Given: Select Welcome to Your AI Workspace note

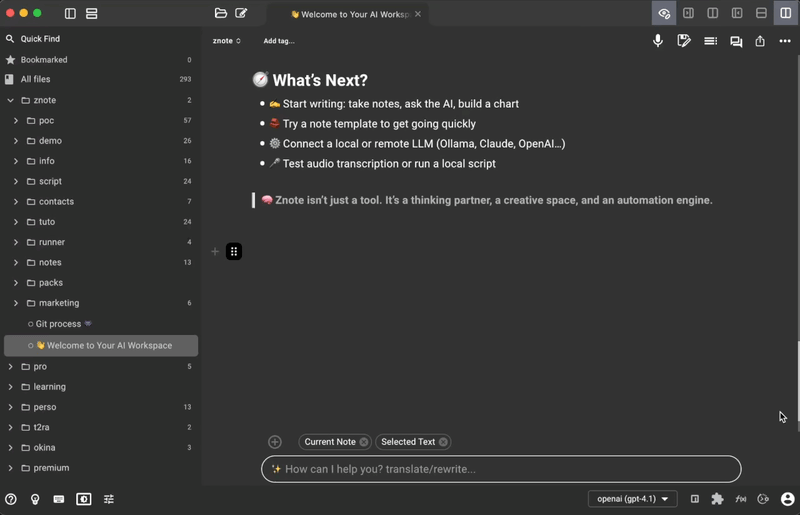Looking at the screenshot, I should click(101, 346).
